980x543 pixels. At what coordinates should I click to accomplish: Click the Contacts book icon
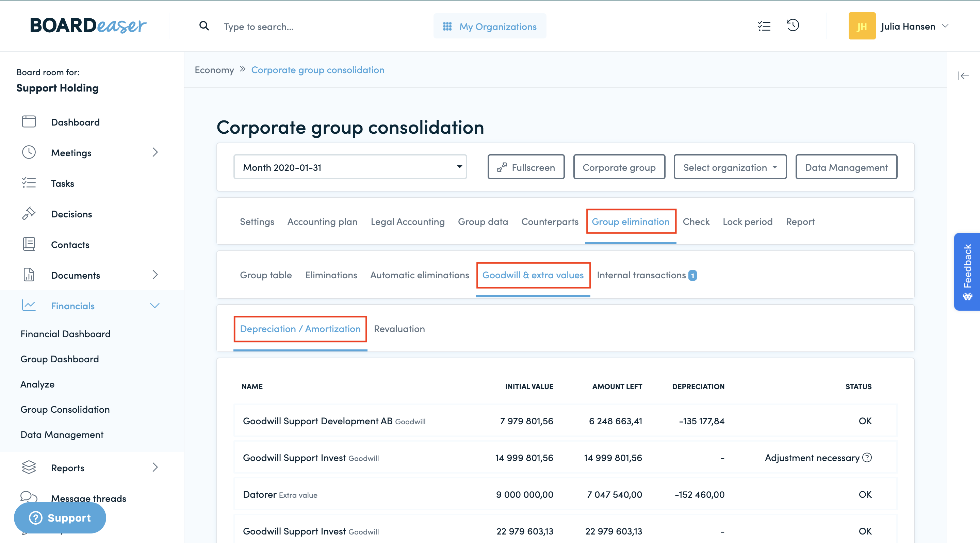29,244
